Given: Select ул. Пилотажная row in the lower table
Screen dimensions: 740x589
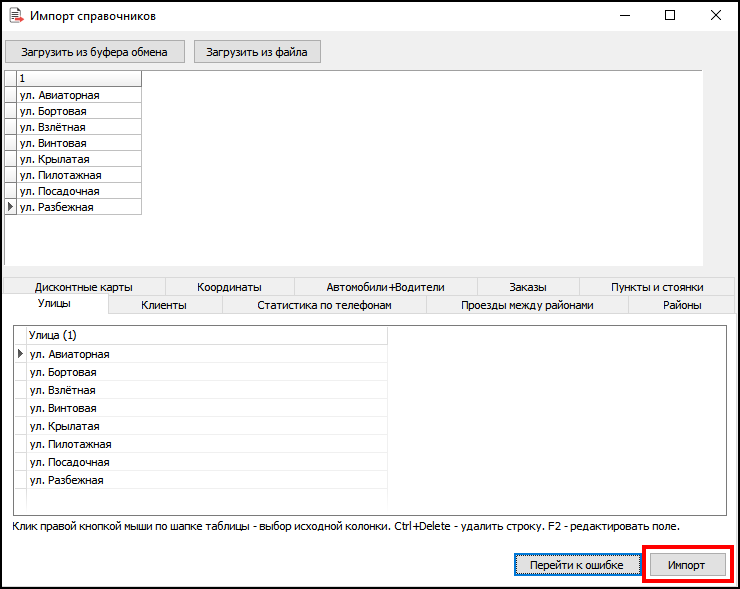Looking at the screenshot, I should pos(206,444).
